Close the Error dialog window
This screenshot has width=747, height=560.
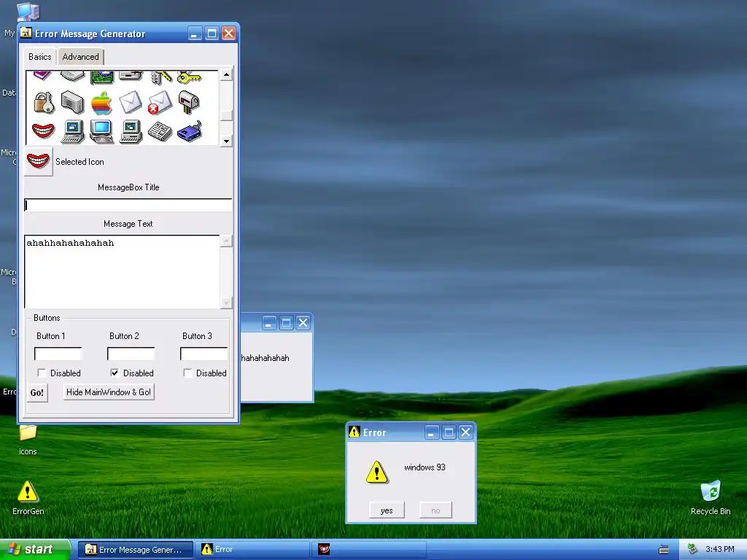[466, 432]
